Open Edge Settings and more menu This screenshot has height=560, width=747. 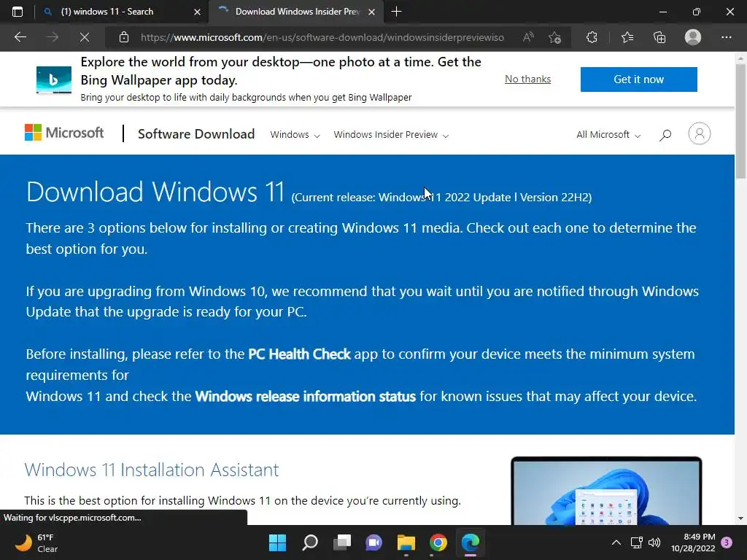[x=726, y=37]
